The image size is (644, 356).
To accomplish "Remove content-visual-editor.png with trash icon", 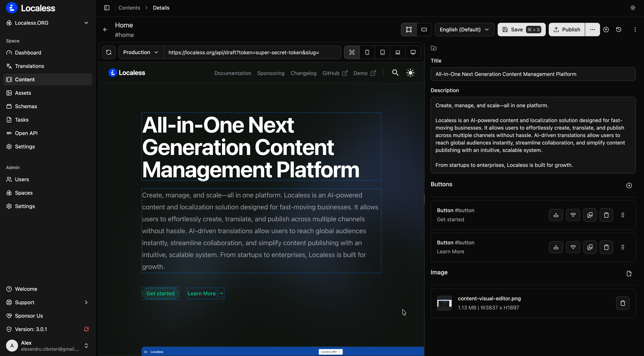I will click(623, 303).
